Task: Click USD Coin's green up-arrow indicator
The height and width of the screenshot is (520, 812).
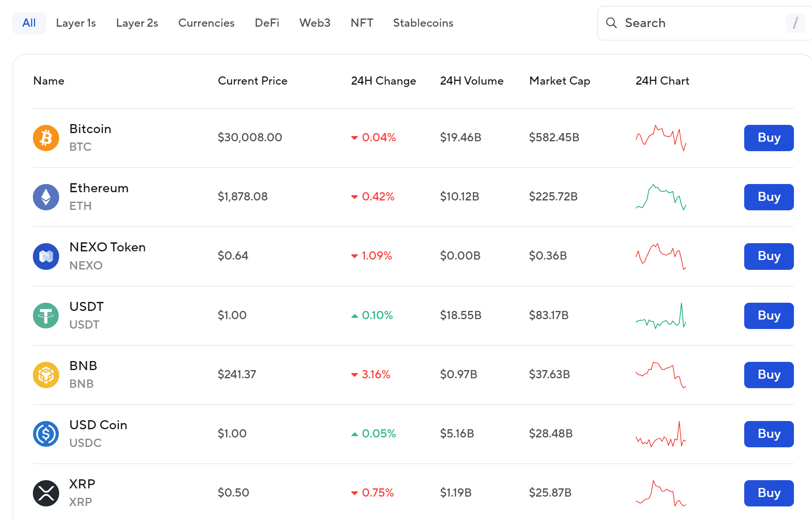Action: [354, 434]
